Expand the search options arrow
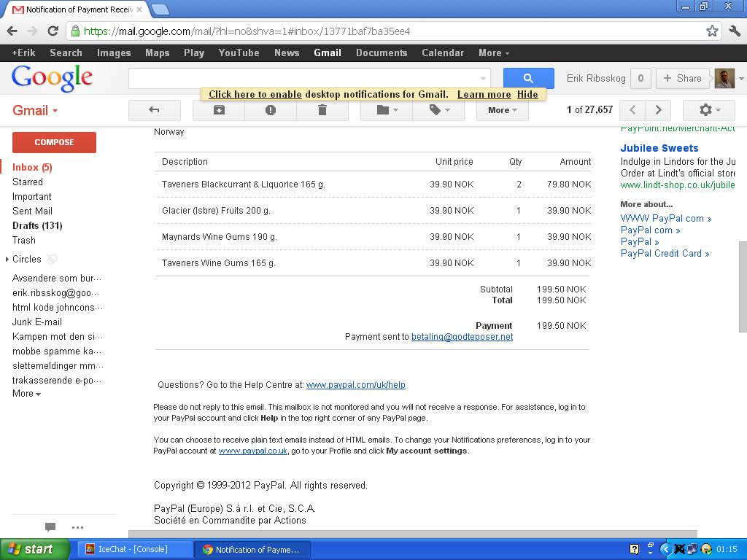Screen dimensions: 747x560 pyautogui.click(x=483, y=79)
